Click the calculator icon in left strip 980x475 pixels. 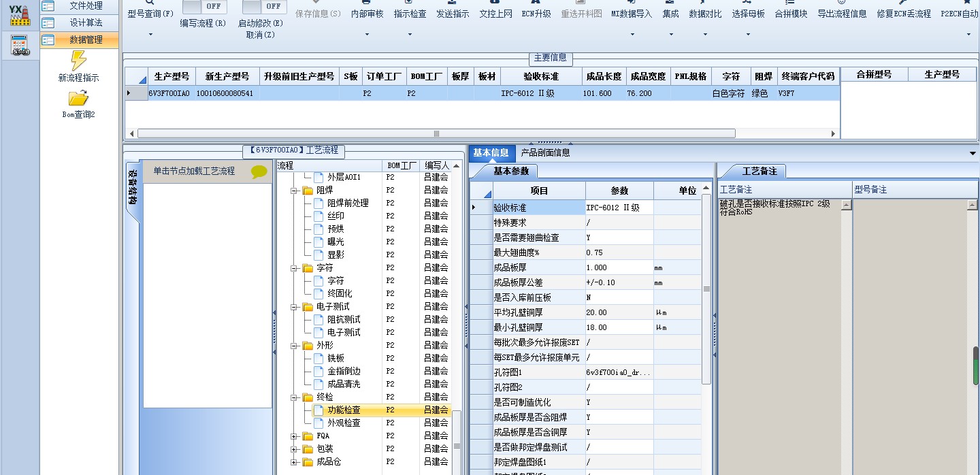click(x=20, y=46)
